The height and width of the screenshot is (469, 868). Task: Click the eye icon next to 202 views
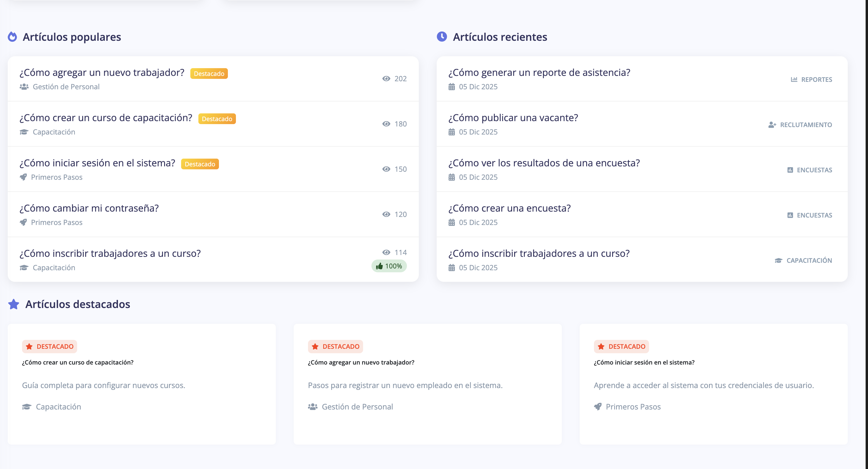(x=386, y=79)
